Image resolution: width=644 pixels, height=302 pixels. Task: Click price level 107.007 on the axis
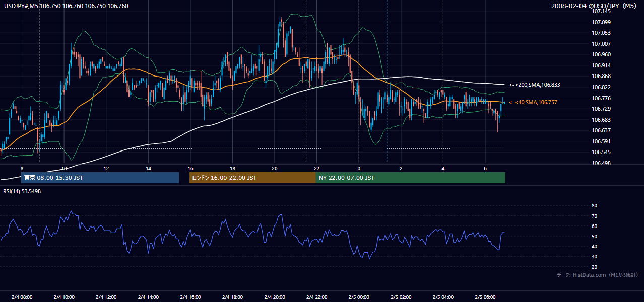coord(601,44)
